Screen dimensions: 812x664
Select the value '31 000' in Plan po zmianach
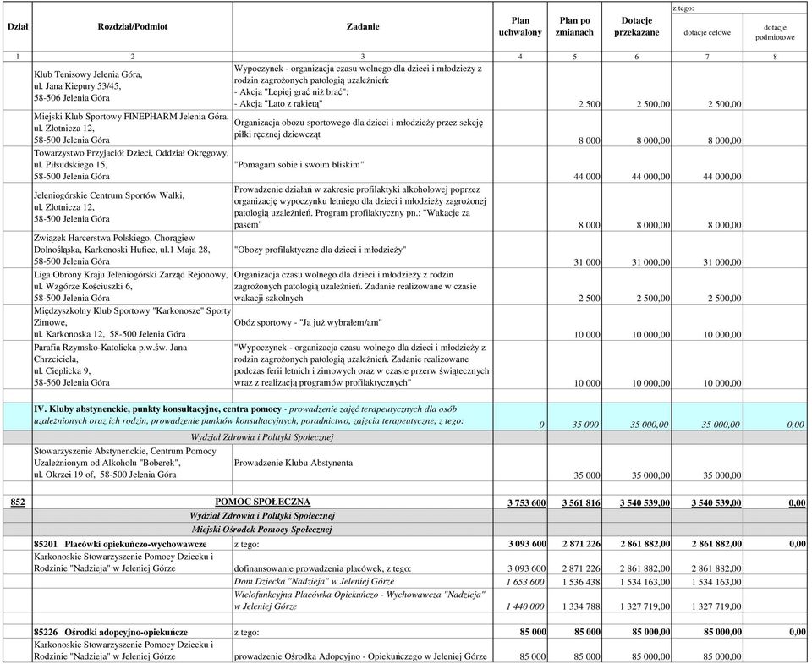click(587, 262)
